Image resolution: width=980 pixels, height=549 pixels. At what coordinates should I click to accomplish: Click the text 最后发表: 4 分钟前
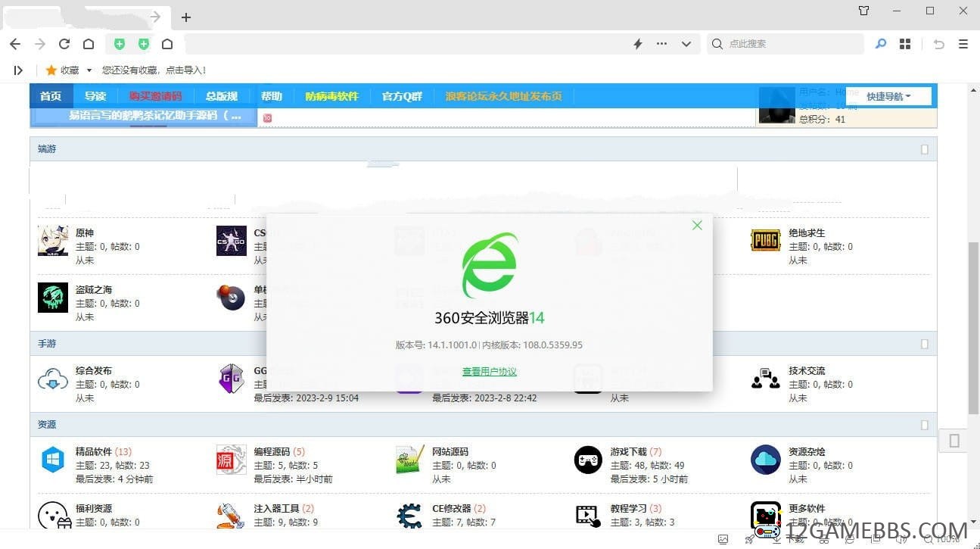(114, 479)
